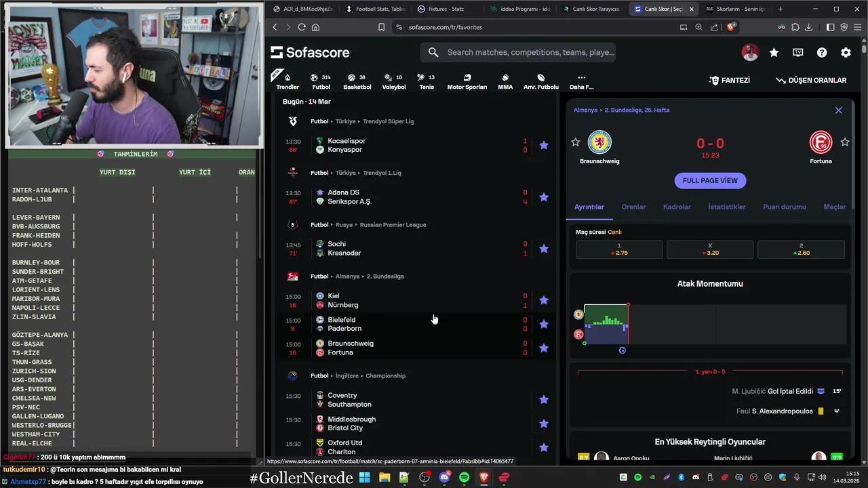Screen dimensions: 868x488
Task: Select the Futbol sport icon
Action: tap(321, 81)
